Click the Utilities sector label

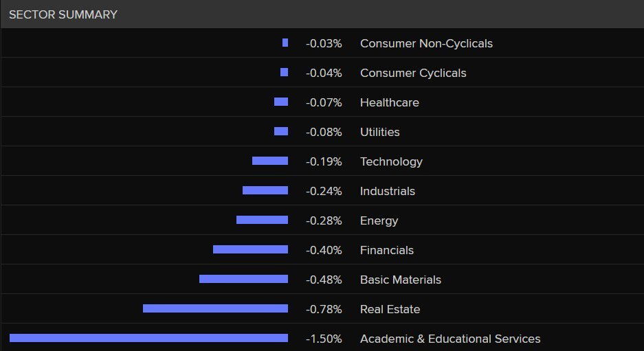point(379,132)
